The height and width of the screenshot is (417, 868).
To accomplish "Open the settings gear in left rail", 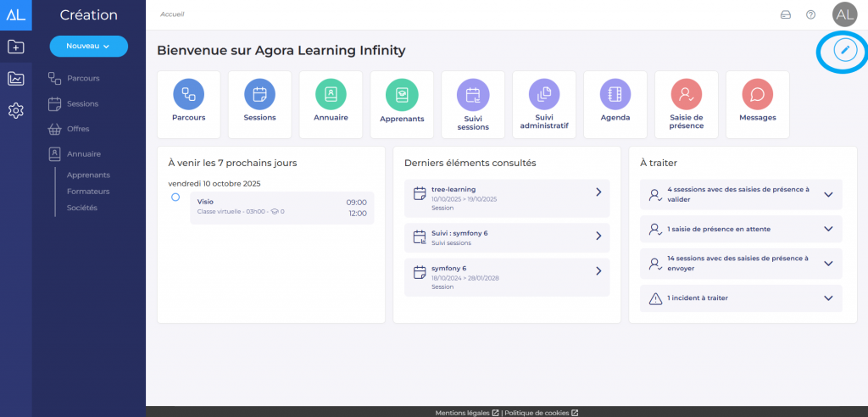I will pyautogui.click(x=15, y=110).
